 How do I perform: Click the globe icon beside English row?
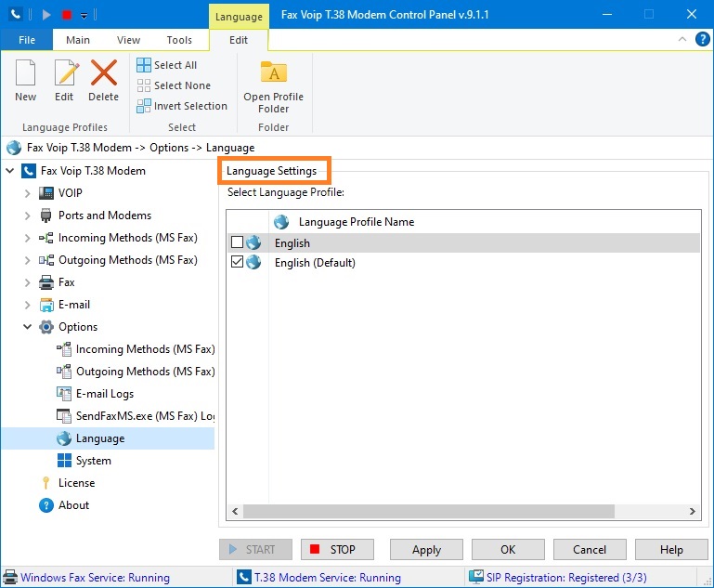[x=253, y=242]
